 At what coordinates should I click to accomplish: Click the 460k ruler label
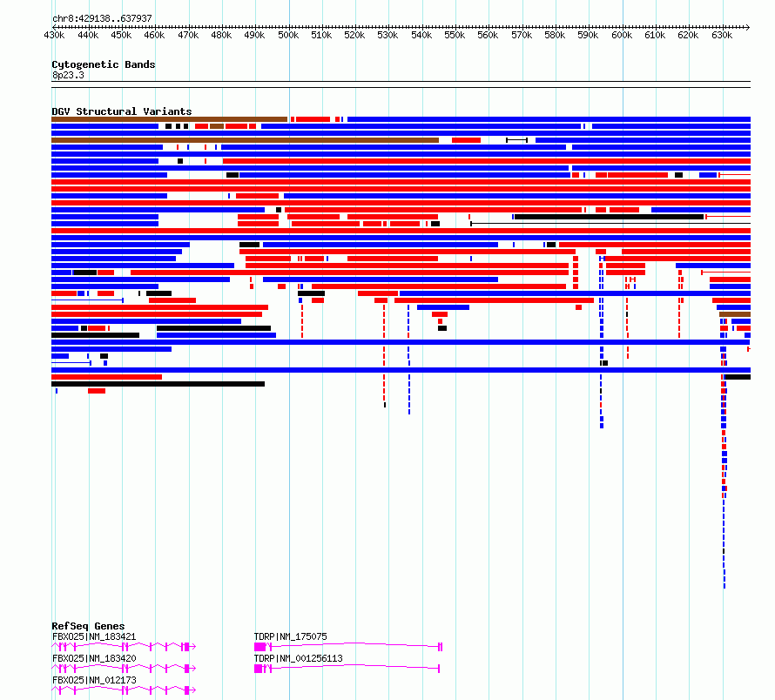155,35
